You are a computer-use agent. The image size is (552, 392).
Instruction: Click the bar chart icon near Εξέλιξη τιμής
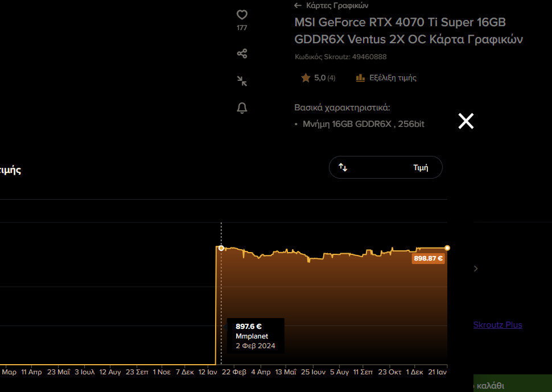pos(360,78)
